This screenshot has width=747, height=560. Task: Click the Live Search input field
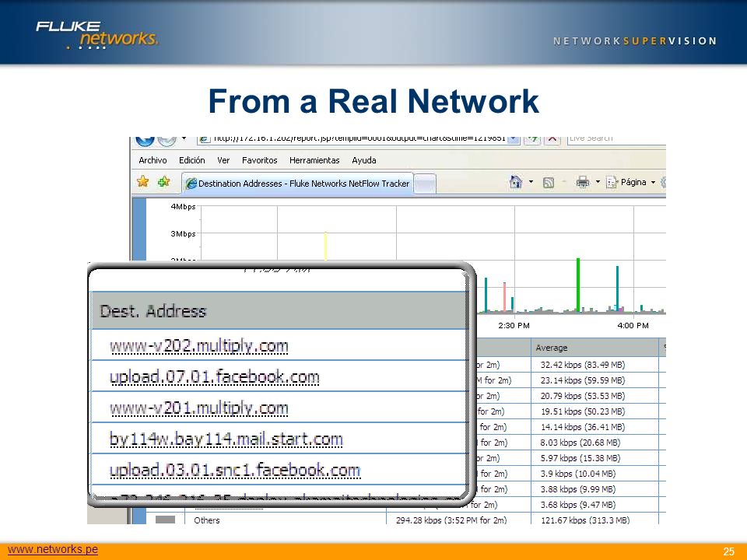pyautogui.click(x=616, y=139)
